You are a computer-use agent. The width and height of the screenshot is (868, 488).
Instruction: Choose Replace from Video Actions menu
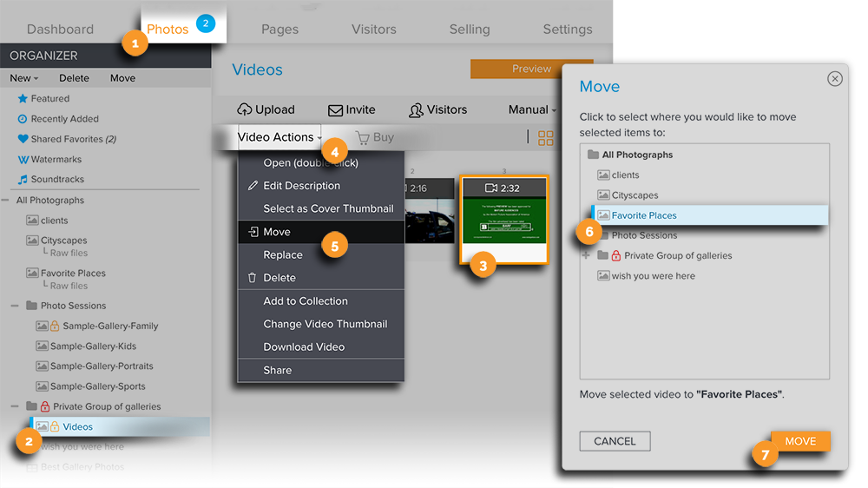pos(321,254)
